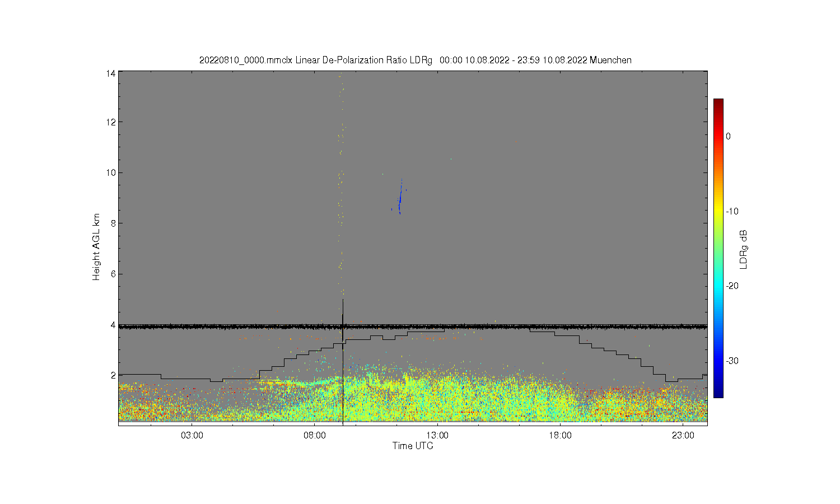Click the 08:00 time tick label
The width and height of the screenshot is (840, 504).
[315, 436]
